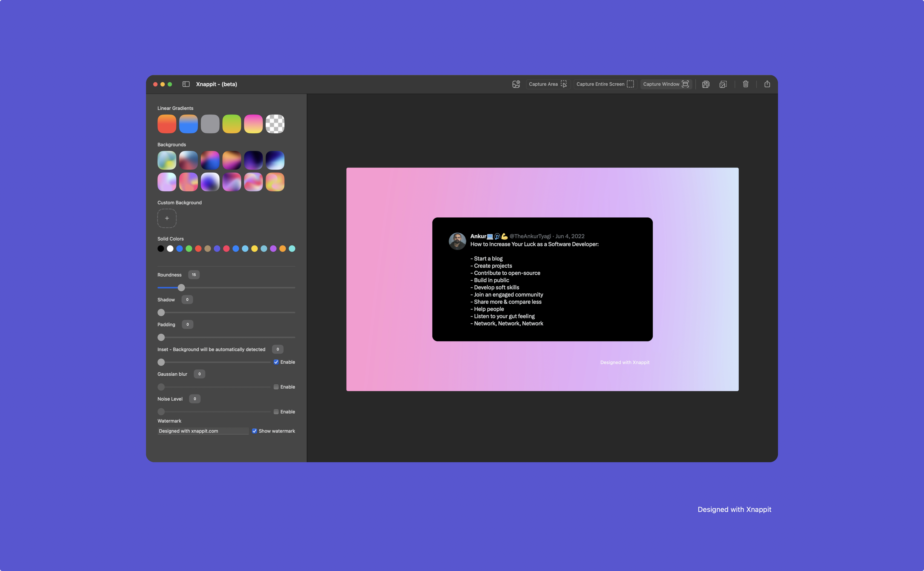This screenshot has height=571, width=924.
Task: Select the transparent checkerboard gradient tile
Action: 275,124
